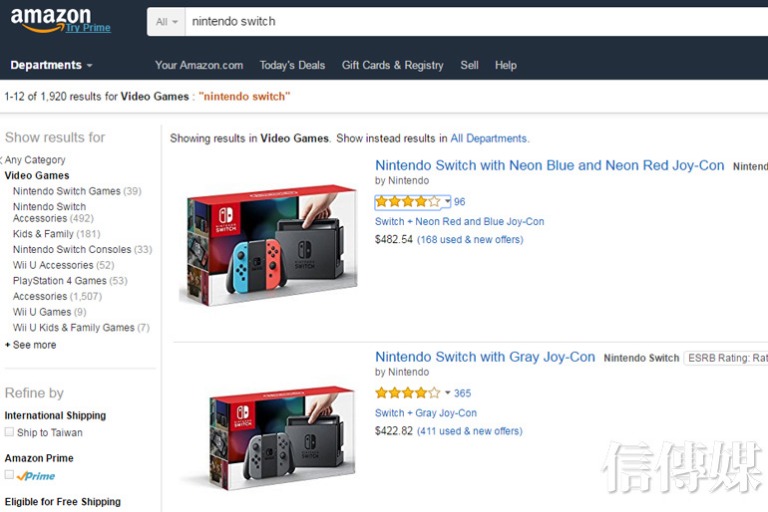
Task: Open Nintendo Switch with Gray Joy-Con title
Action: [485, 357]
